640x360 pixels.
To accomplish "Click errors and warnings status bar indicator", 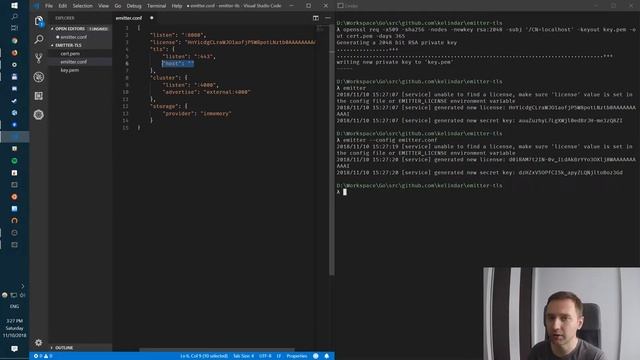I will point(43,356).
